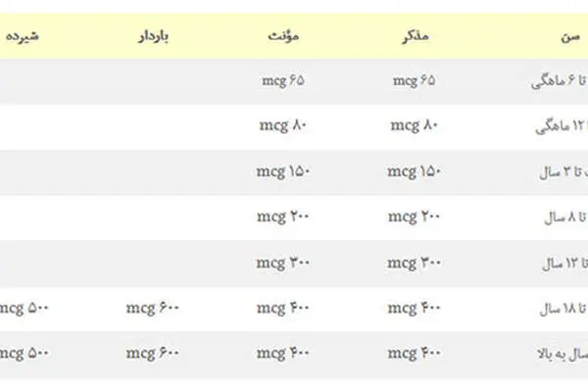Click the سن column header

coord(570,37)
